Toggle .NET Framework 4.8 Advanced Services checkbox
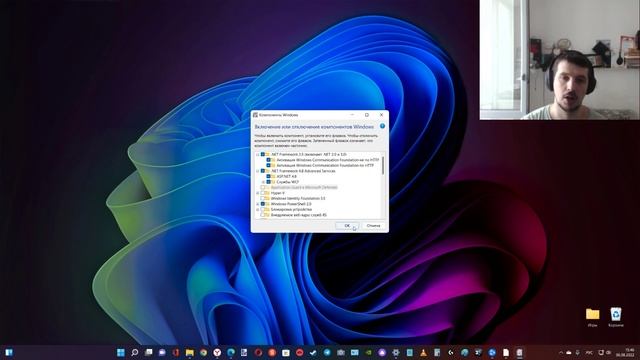Viewport: 640px width, 360px height. (263, 171)
